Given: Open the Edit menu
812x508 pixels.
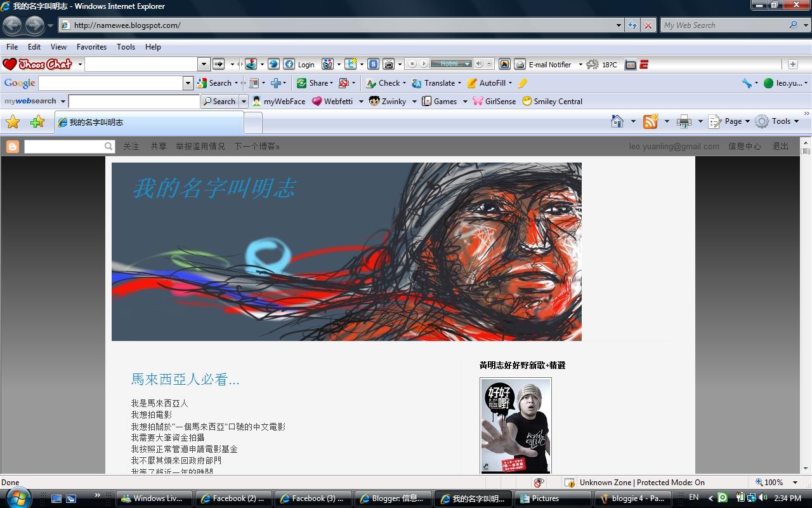Looking at the screenshot, I should [34, 46].
